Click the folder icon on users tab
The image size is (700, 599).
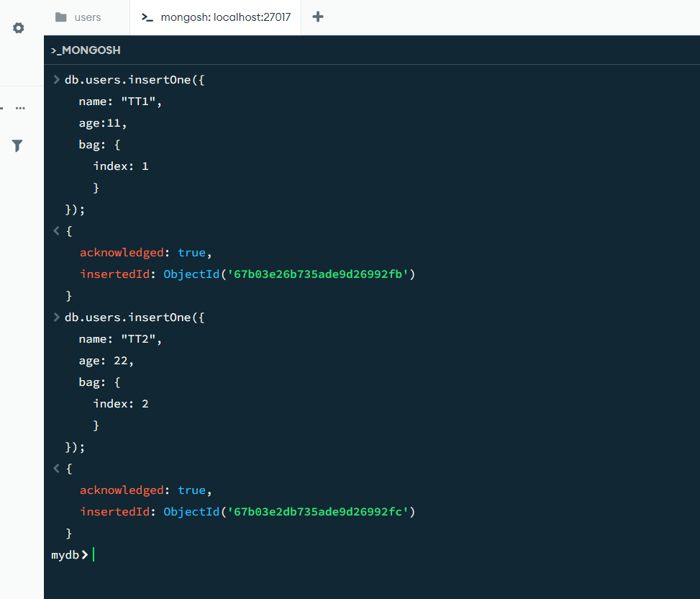coord(61,17)
